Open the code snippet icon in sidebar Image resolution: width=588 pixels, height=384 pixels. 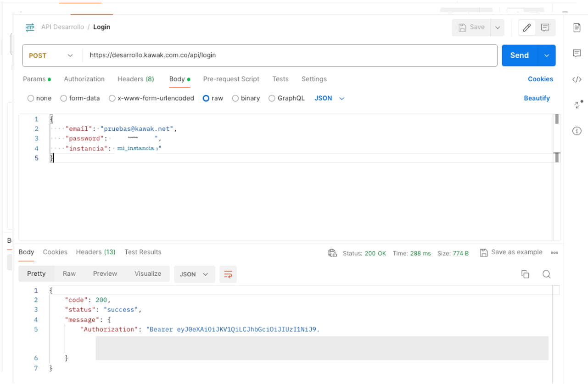coord(577,79)
